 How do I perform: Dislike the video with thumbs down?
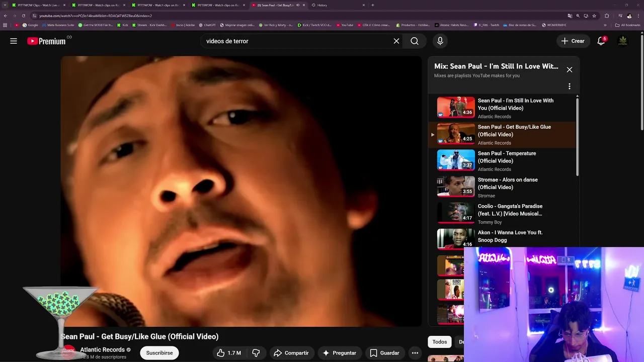(x=256, y=353)
